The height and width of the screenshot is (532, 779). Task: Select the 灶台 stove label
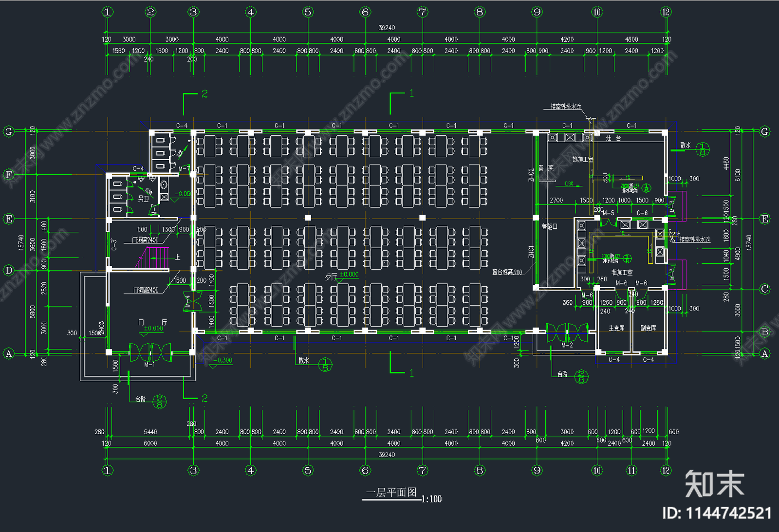coord(613,138)
